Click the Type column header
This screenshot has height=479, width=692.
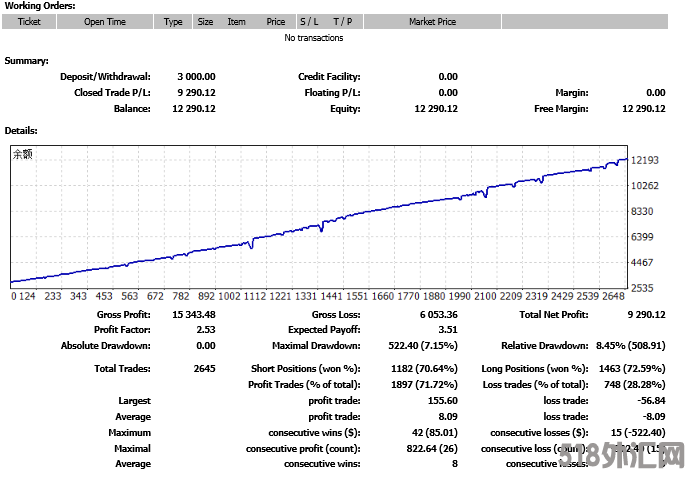click(173, 22)
